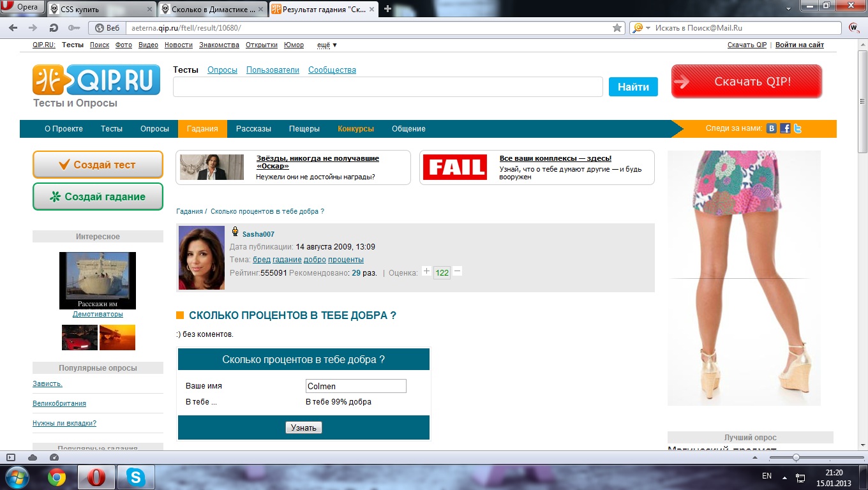
Task: Click the 'Создай тест' button
Action: [x=98, y=165]
